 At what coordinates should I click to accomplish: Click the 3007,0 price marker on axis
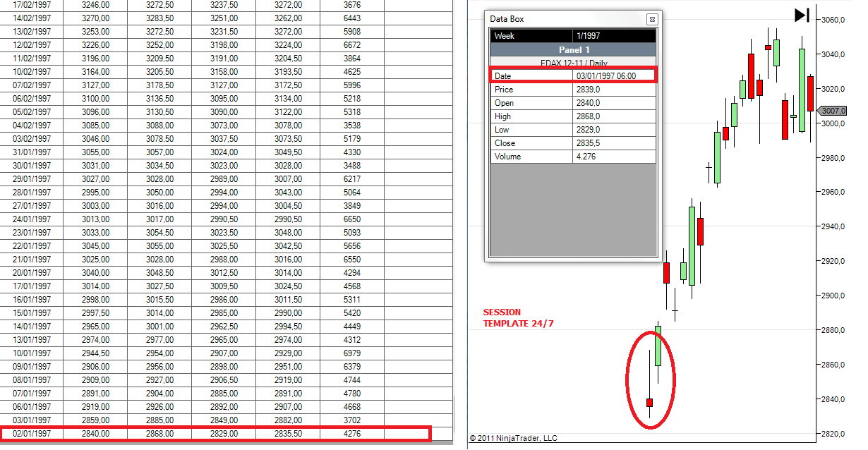tap(834, 111)
